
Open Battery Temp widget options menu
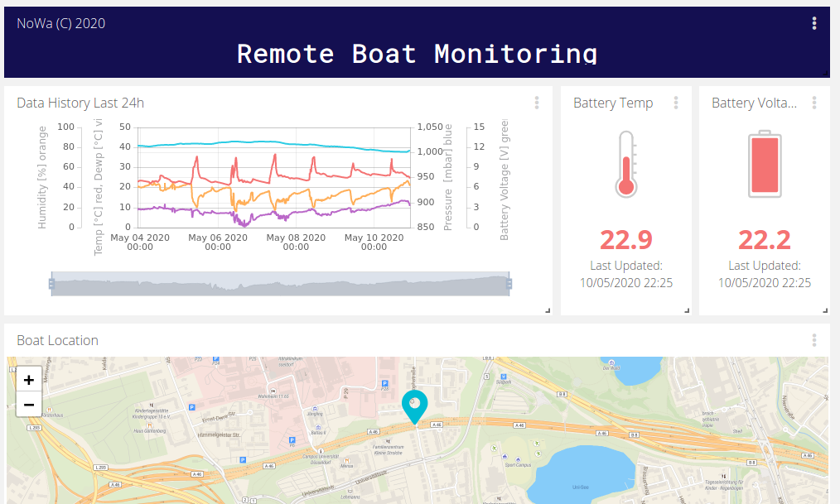[x=675, y=103]
